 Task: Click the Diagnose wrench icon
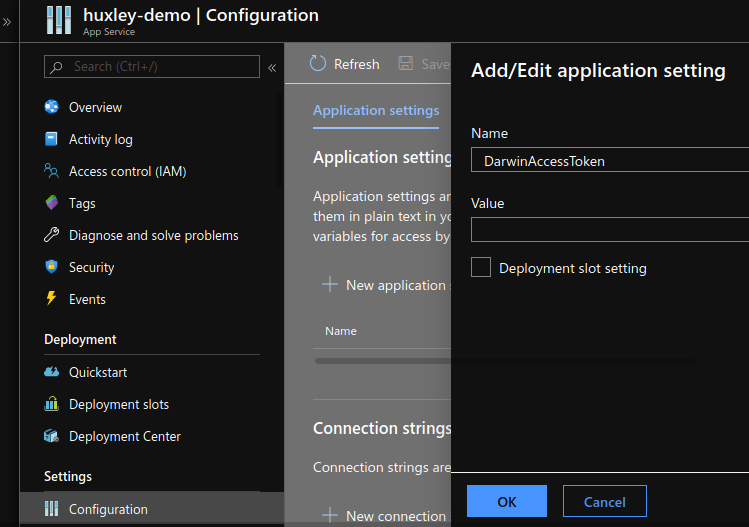pyautogui.click(x=52, y=235)
